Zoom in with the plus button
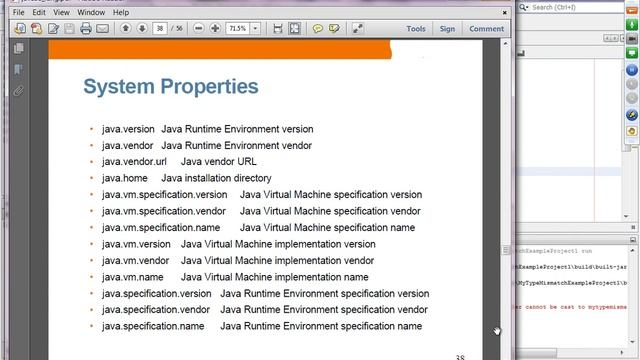 [215, 28]
